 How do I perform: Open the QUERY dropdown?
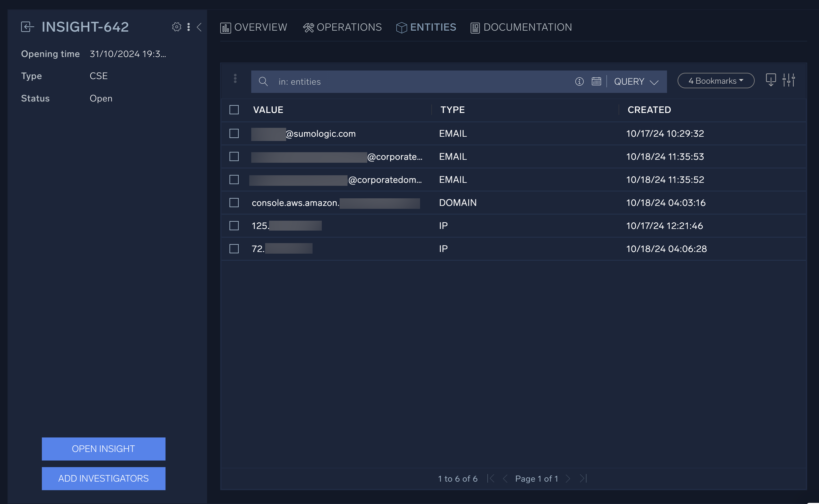point(635,81)
